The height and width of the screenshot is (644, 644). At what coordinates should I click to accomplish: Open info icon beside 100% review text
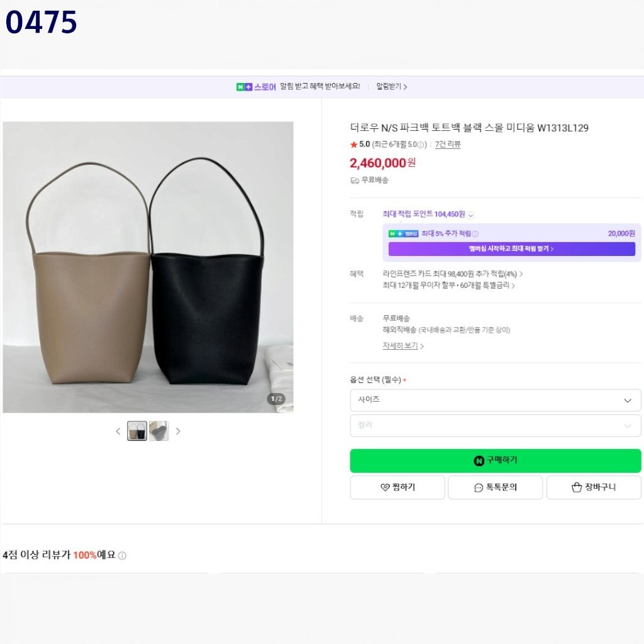tap(122, 555)
